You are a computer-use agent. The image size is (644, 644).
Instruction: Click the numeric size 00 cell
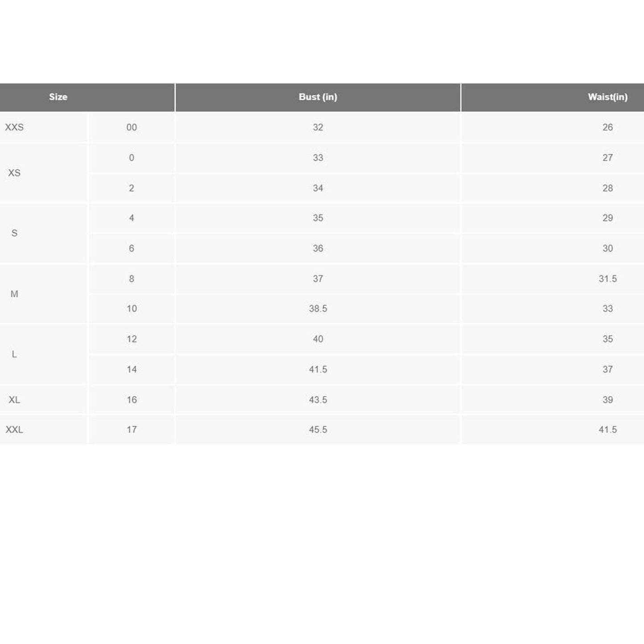[131, 127]
